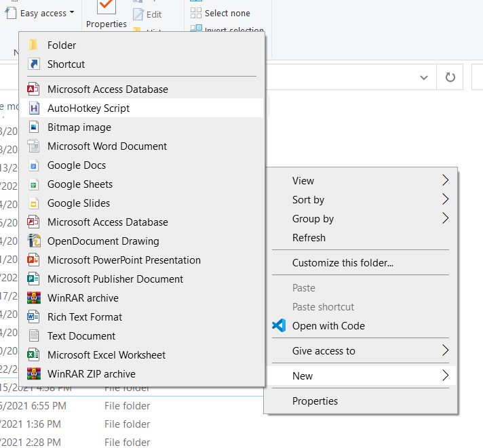
Task: Select Google Docs entry
Action: pyautogui.click(x=142, y=165)
